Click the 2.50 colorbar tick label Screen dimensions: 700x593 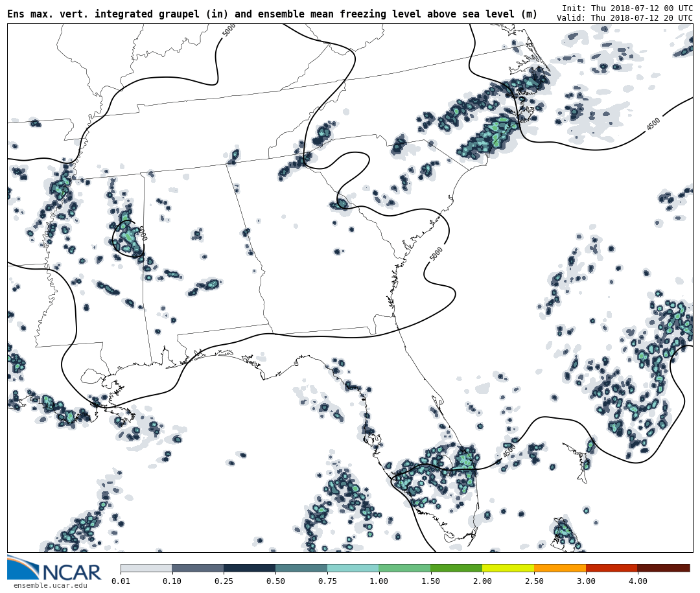tap(534, 581)
